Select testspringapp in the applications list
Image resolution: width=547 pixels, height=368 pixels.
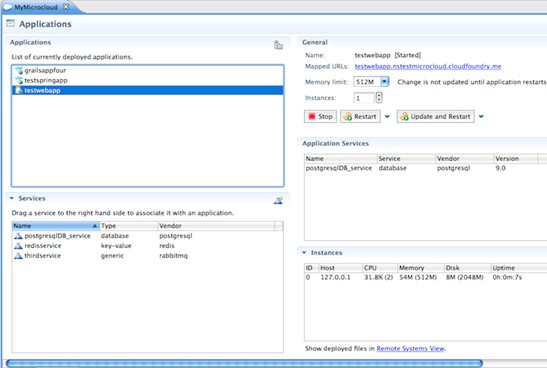pos(148,81)
